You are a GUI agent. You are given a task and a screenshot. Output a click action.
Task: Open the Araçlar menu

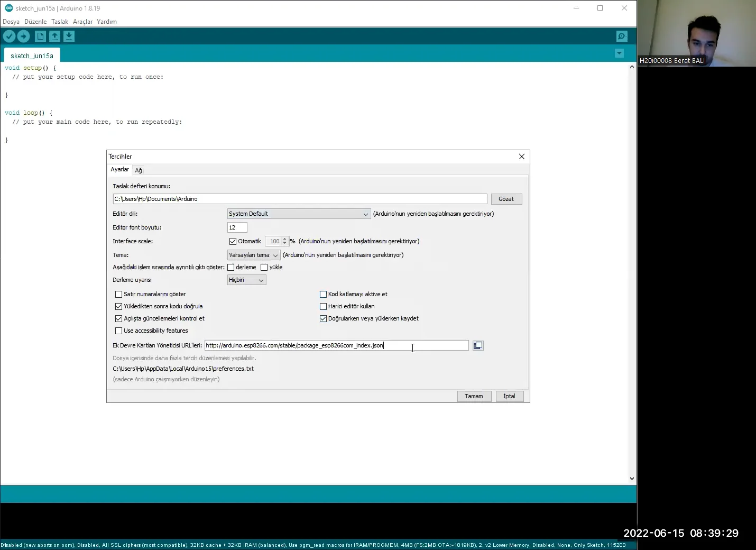pyautogui.click(x=82, y=22)
